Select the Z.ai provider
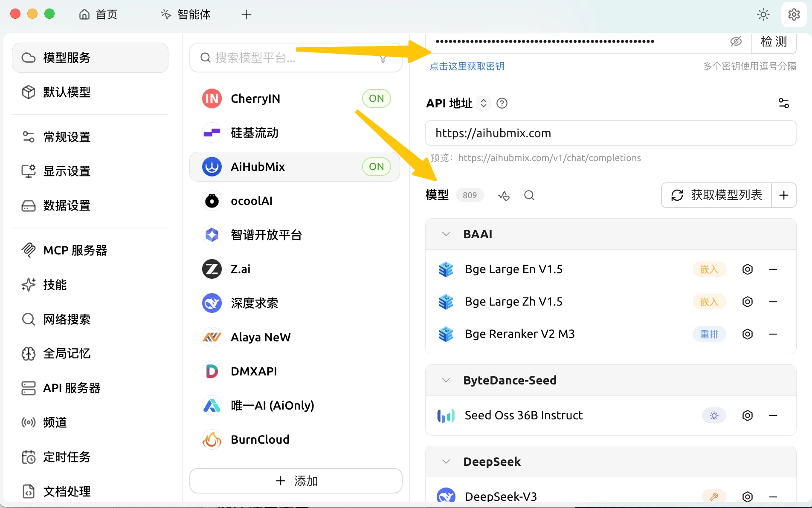 coord(295,269)
